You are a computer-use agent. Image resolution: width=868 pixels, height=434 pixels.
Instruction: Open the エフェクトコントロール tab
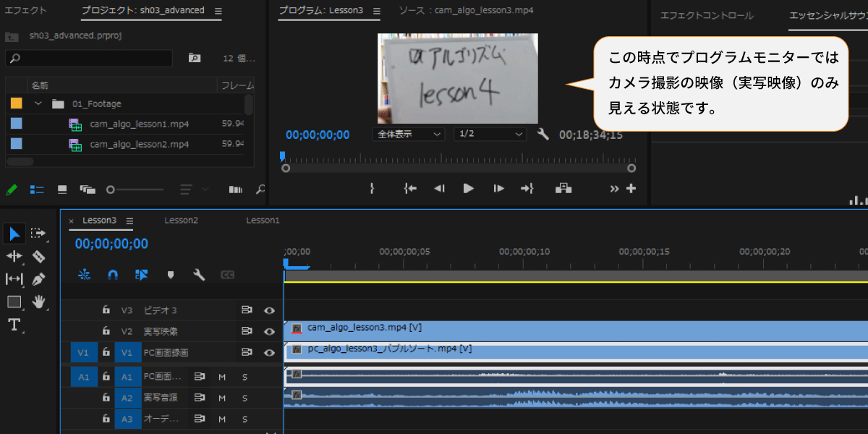tap(707, 15)
